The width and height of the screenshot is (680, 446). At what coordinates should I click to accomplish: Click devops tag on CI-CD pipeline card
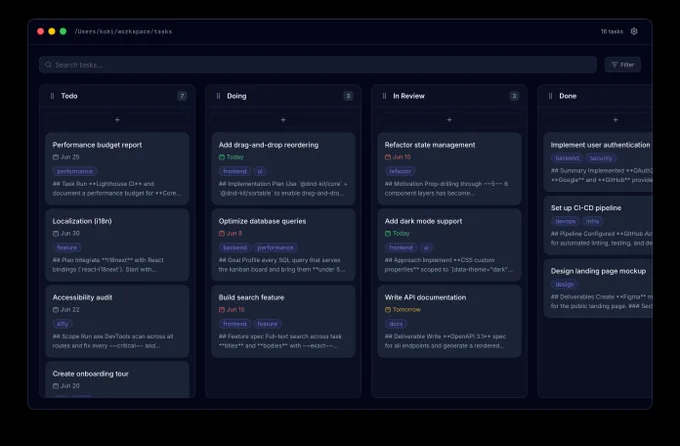pyautogui.click(x=566, y=221)
